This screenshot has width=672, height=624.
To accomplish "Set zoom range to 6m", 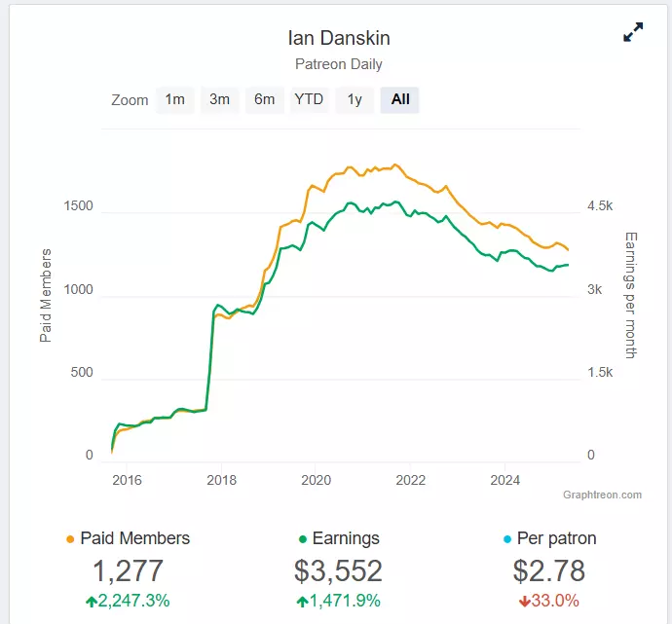I will pyautogui.click(x=265, y=100).
